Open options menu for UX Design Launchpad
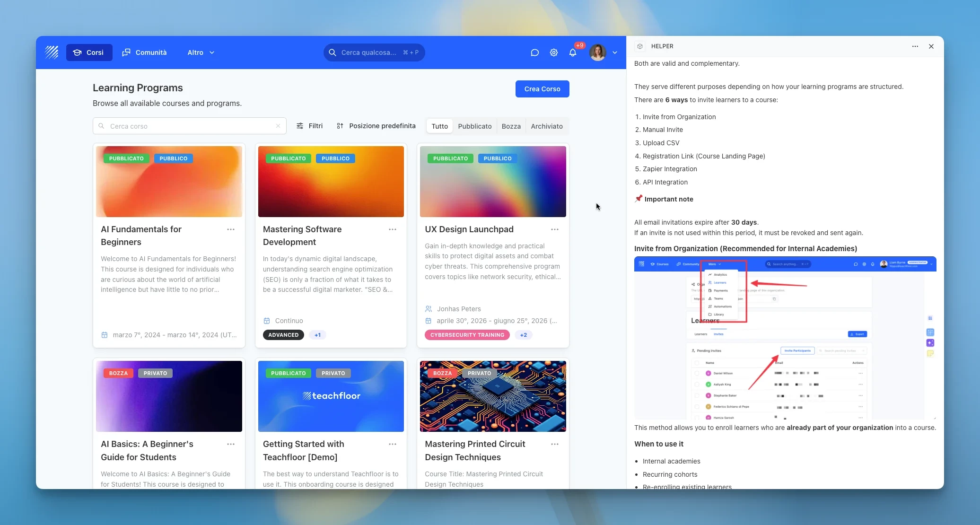This screenshot has height=525, width=980. tap(555, 229)
